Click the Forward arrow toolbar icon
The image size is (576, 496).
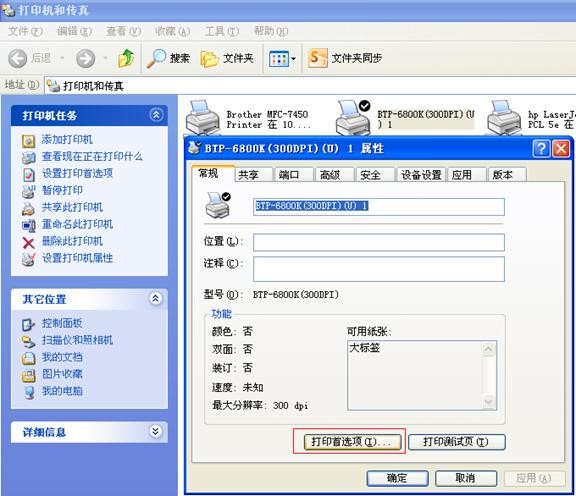86,58
